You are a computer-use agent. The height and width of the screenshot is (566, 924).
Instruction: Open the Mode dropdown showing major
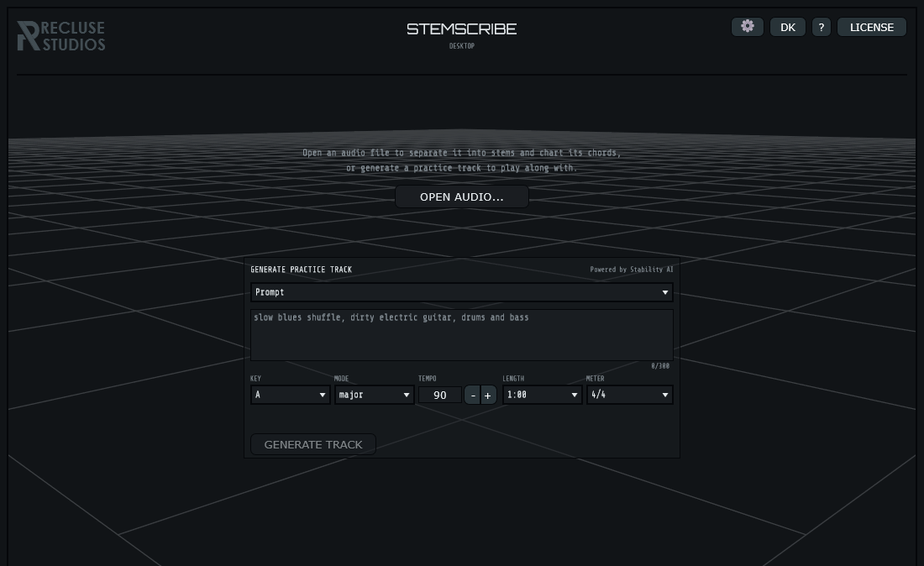point(374,395)
